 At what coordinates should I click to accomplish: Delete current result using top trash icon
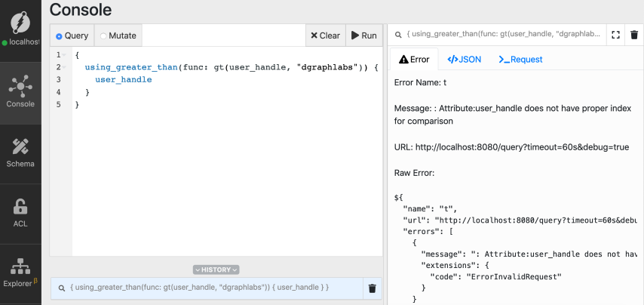point(634,35)
